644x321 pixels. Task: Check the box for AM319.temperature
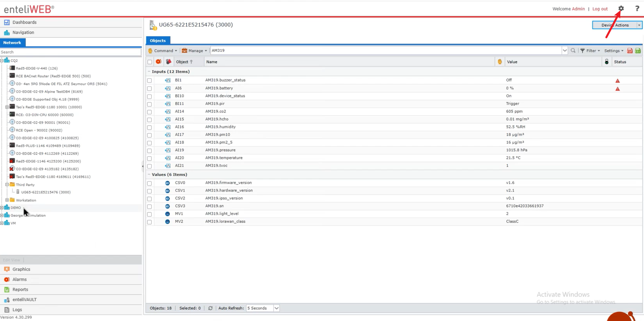coord(150,158)
